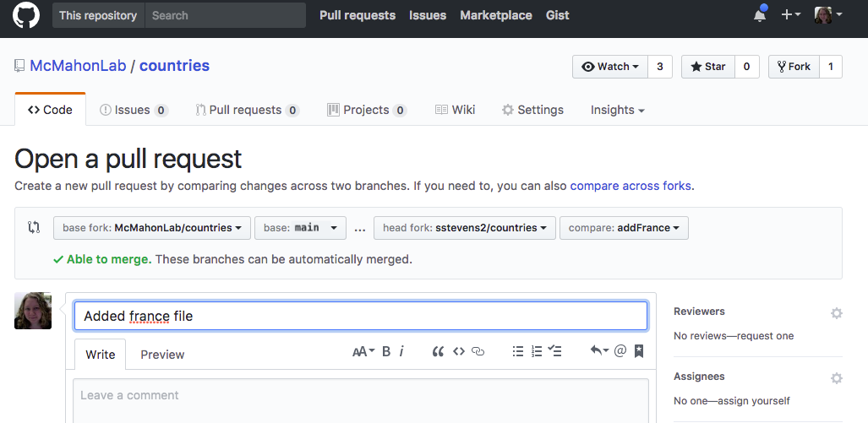Image resolution: width=868 pixels, height=423 pixels.
Task: View the stargazers count 0
Action: [x=747, y=67]
